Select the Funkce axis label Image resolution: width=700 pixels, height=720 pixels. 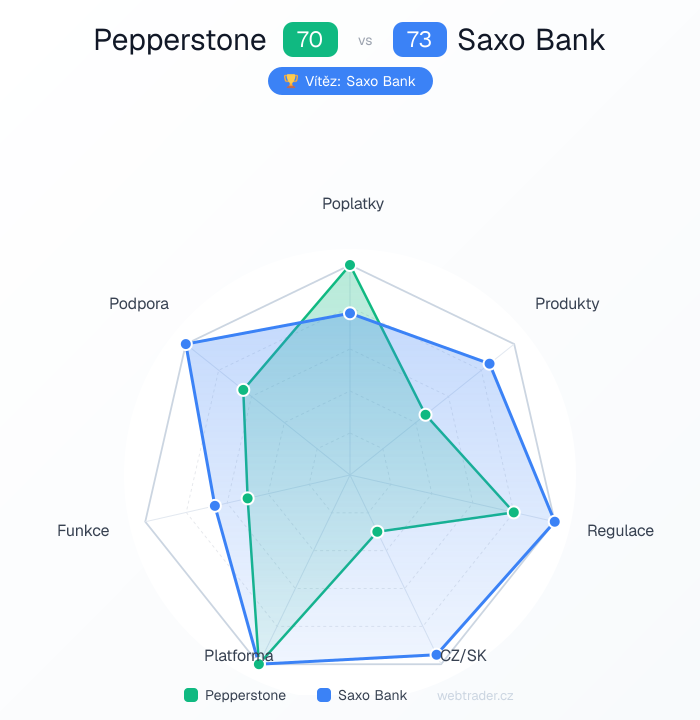tap(83, 531)
